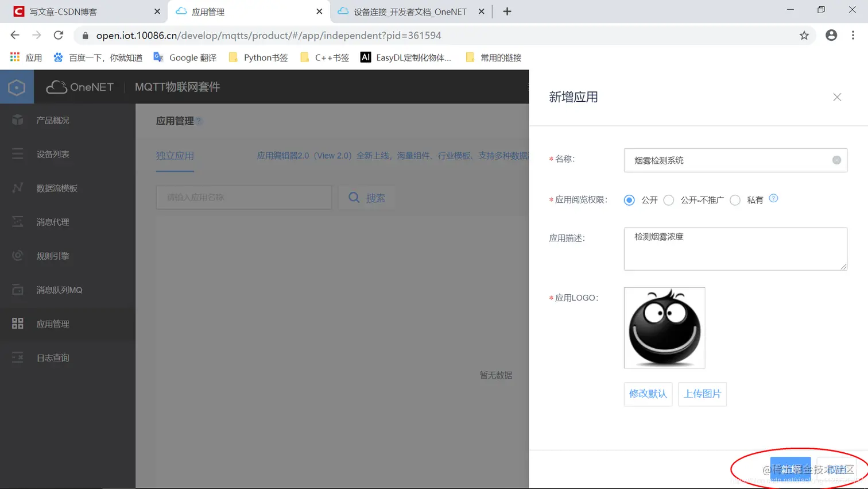Select the 私有 radio option

[x=735, y=200]
